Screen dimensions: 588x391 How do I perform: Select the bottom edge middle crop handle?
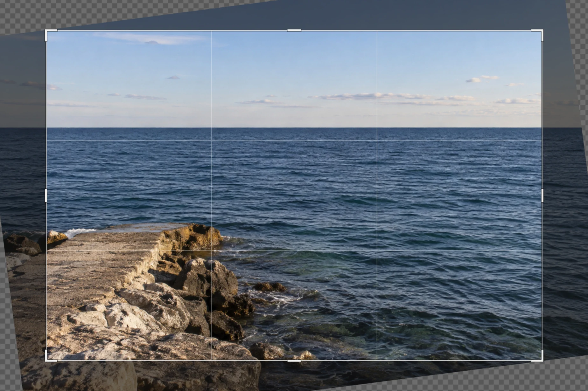click(294, 360)
